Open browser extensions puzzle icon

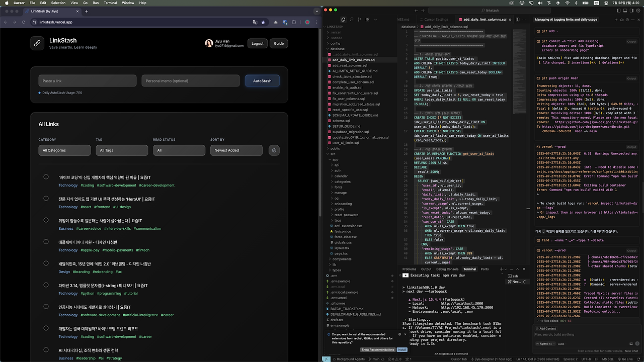pyautogui.click(x=294, y=22)
